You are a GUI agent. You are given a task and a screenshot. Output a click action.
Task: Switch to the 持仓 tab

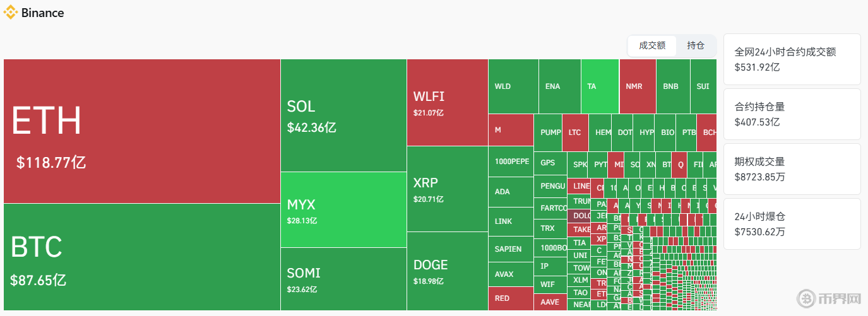point(696,45)
